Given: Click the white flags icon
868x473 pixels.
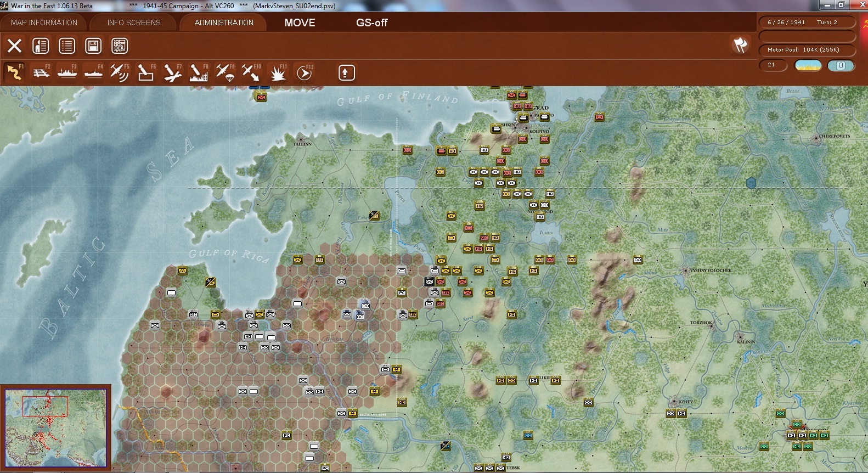Looking at the screenshot, I should coord(740,45).
